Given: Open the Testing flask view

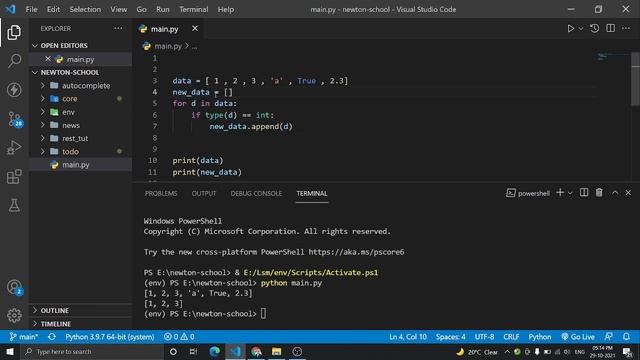Looking at the screenshot, I should (14, 205).
